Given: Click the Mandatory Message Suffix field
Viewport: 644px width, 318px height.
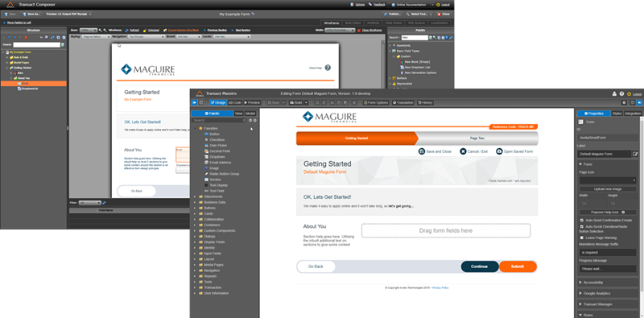Looking at the screenshot, I should pyautogui.click(x=608, y=252).
